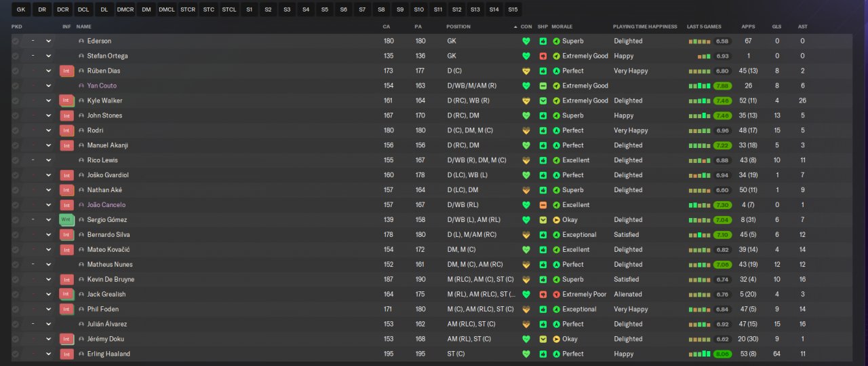
Task: Select the DCR position filter
Action: (x=63, y=10)
